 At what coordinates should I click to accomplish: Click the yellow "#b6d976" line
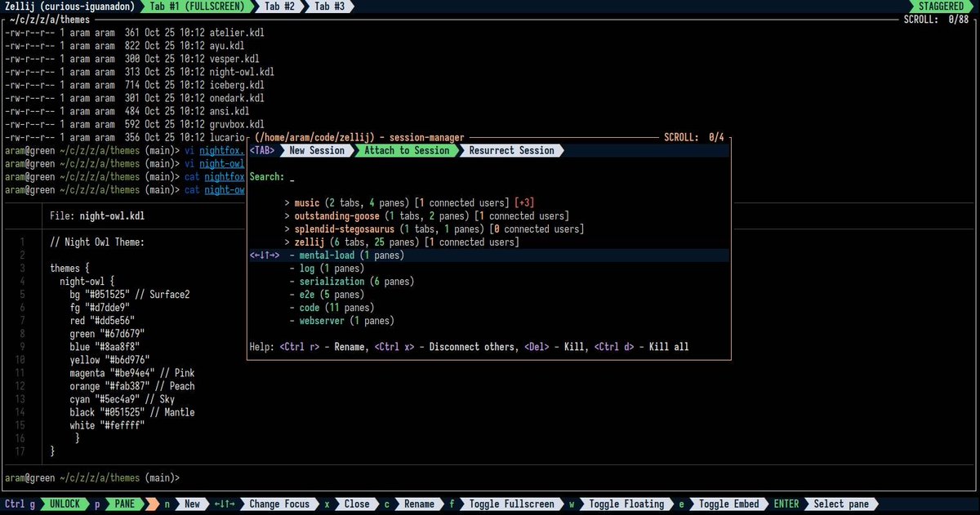tap(109, 360)
